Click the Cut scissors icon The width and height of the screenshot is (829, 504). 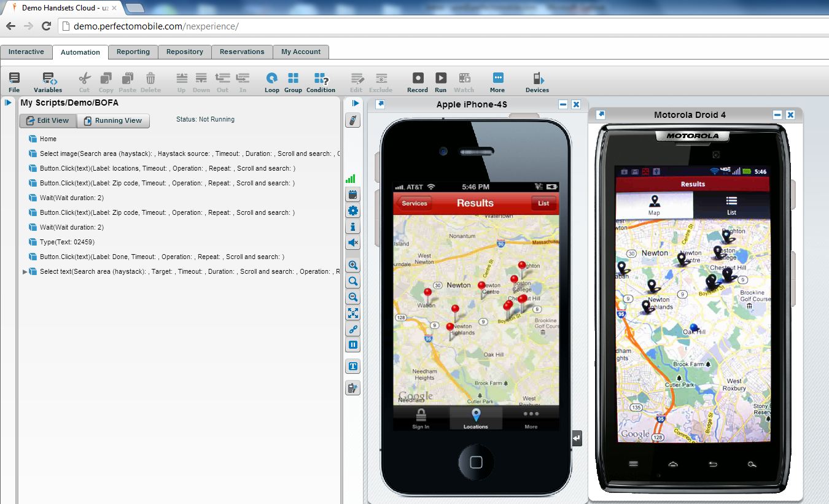(84, 79)
